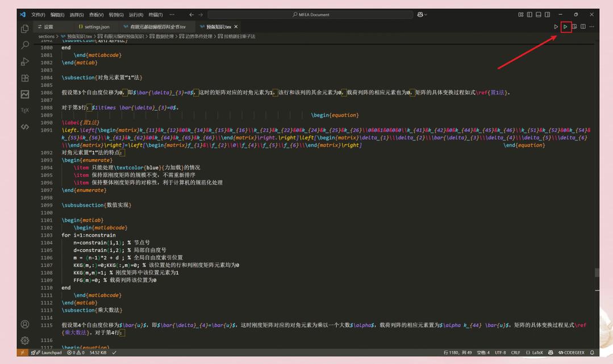Viewport: 613px width, 364px height.
Task: Open the Extensions view
Action: click(24, 78)
